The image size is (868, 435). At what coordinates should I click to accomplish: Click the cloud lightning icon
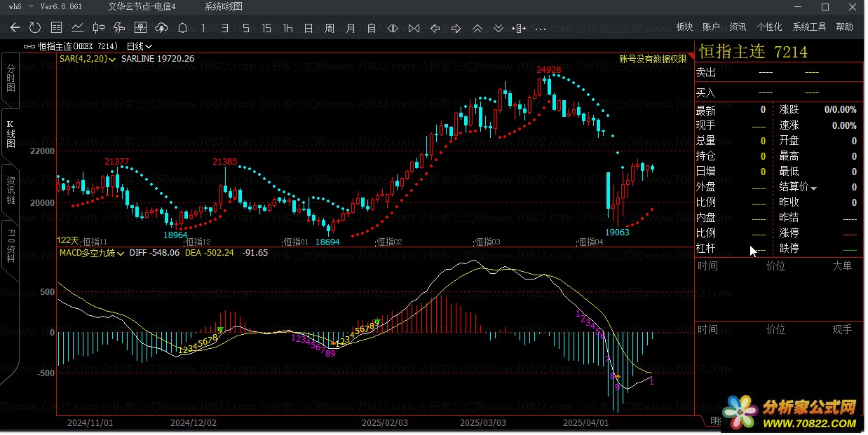(161, 28)
